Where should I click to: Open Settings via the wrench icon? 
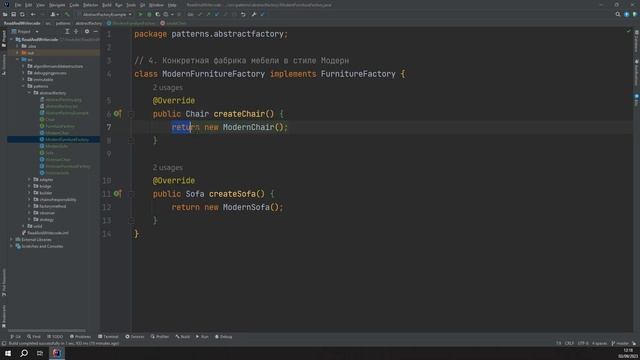(x=253, y=14)
